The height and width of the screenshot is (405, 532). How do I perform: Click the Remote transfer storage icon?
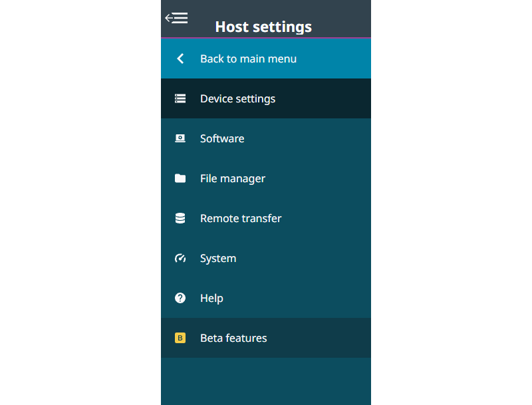tap(180, 218)
